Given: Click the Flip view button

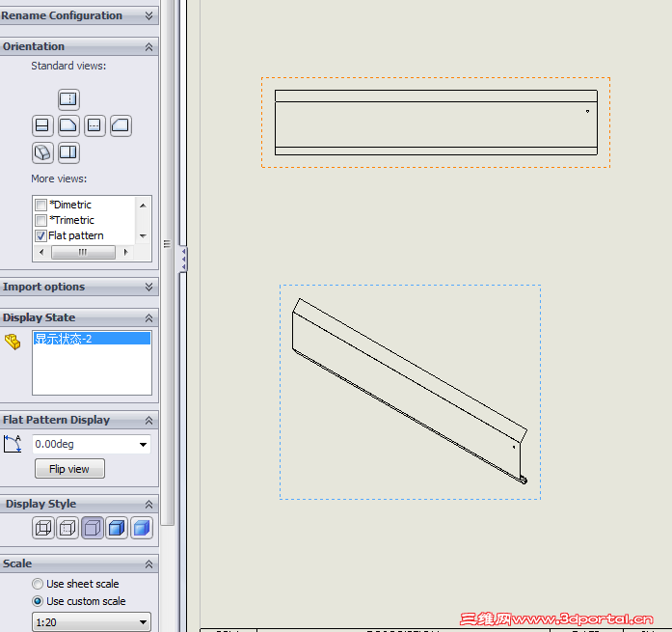Looking at the screenshot, I should (69, 469).
